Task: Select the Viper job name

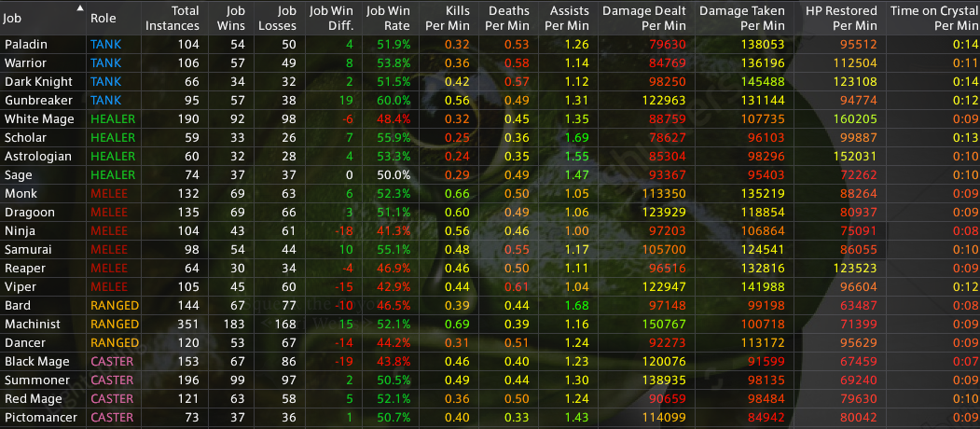Action: [x=20, y=287]
